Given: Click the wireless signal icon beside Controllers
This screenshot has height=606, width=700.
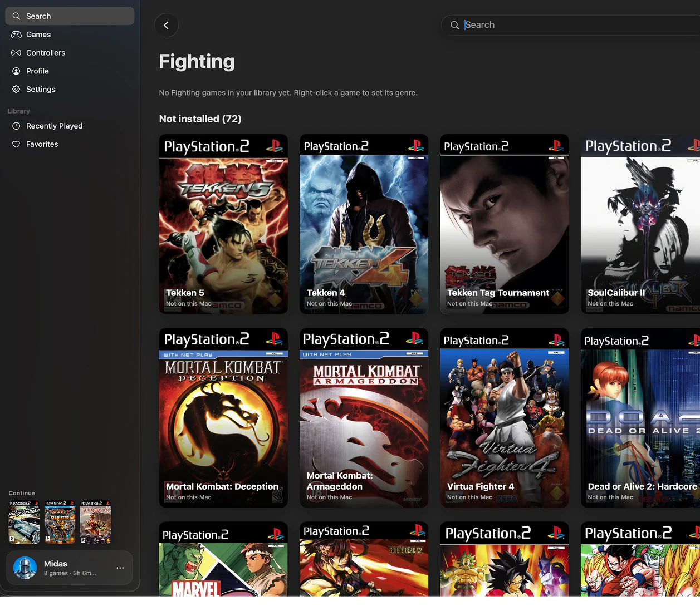Looking at the screenshot, I should [x=16, y=53].
